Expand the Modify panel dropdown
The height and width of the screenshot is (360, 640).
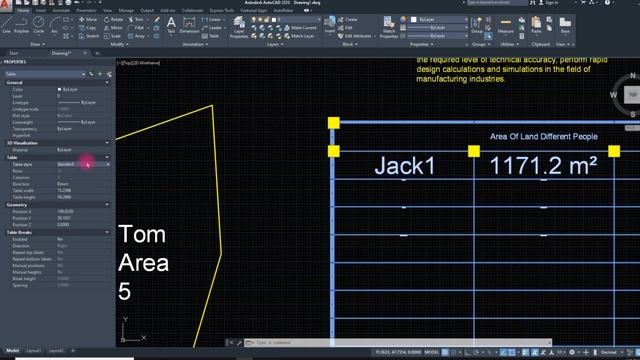pos(120,44)
